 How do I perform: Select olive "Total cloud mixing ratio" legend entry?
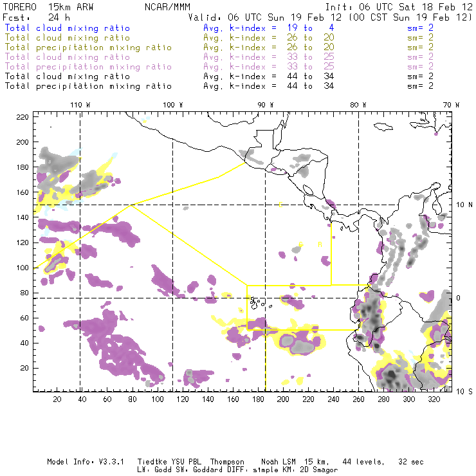tap(68, 38)
